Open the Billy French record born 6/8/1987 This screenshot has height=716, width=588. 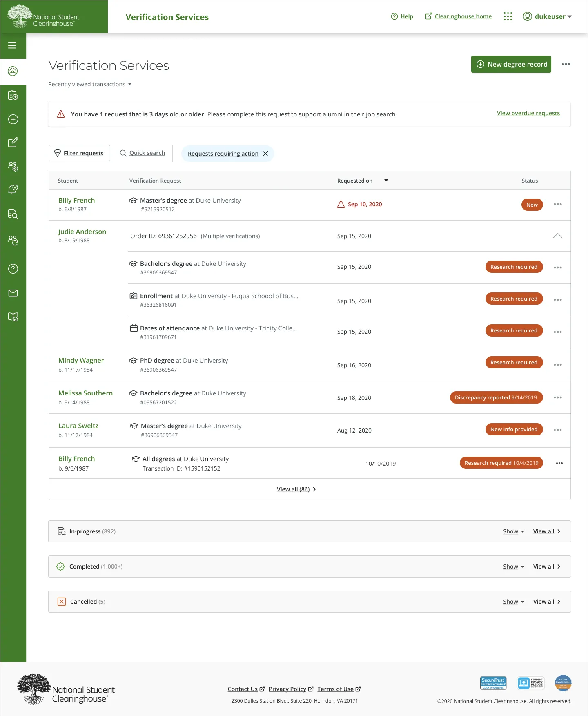(x=76, y=200)
